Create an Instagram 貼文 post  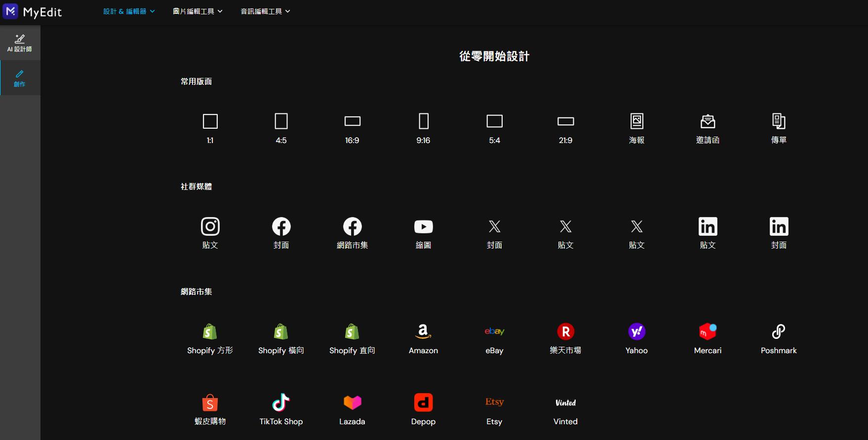[210, 233]
